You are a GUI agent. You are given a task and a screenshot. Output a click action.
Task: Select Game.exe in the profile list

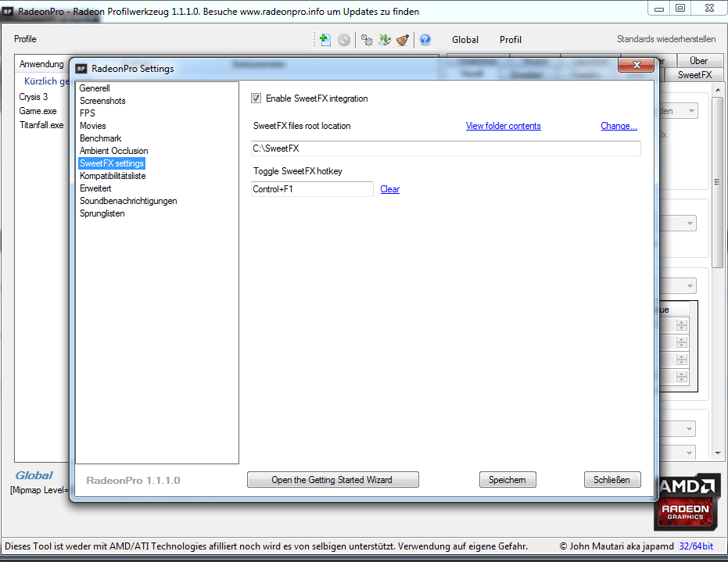[38, 111]
